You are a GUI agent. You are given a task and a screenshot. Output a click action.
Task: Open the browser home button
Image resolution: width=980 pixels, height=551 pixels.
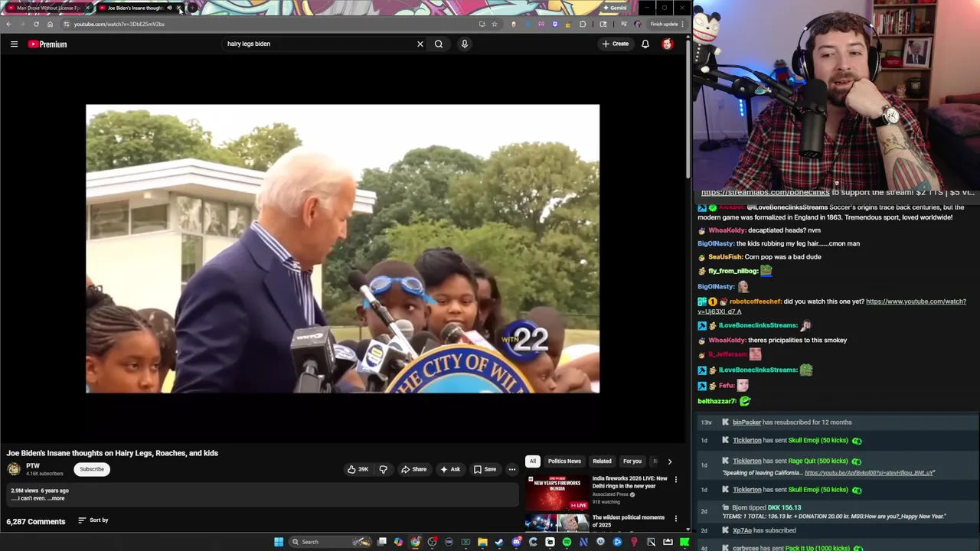[50, 24]
